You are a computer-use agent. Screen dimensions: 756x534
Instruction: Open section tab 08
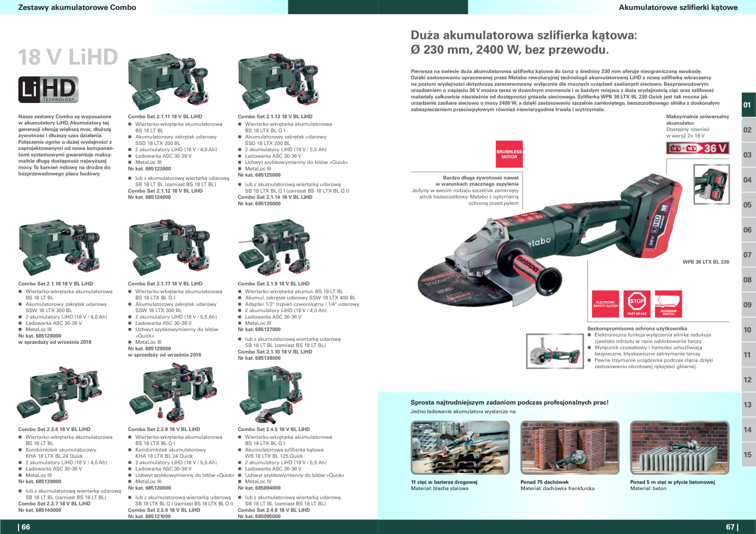pos(747,280)
